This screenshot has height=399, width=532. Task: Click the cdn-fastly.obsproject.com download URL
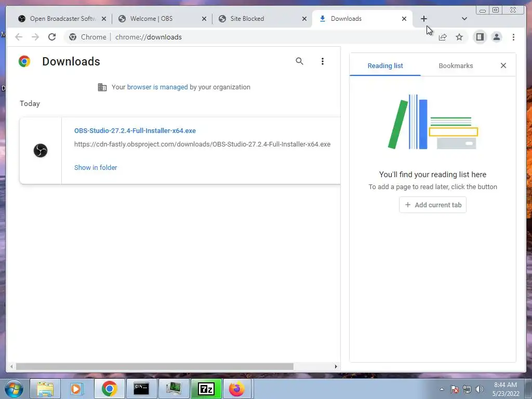click(x=202, y=144)
